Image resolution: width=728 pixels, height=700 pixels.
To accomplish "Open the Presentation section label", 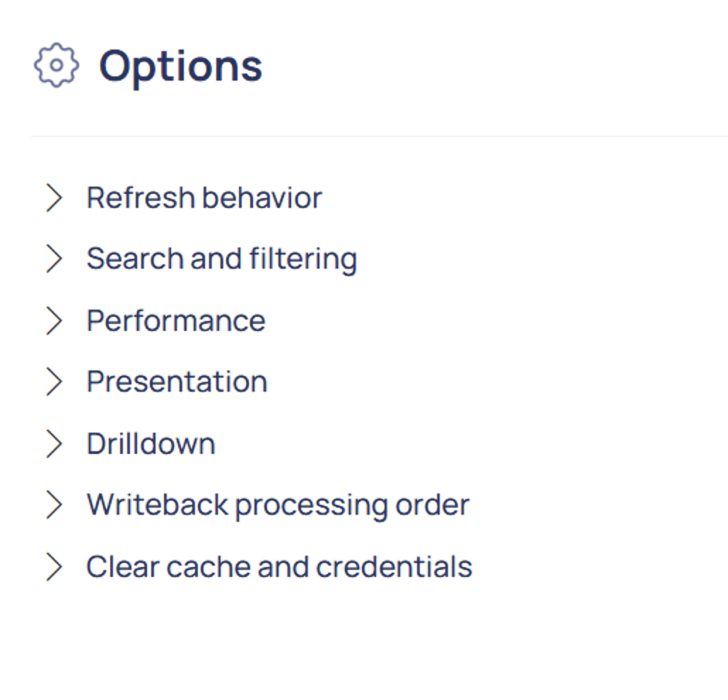I will [177, 383].
